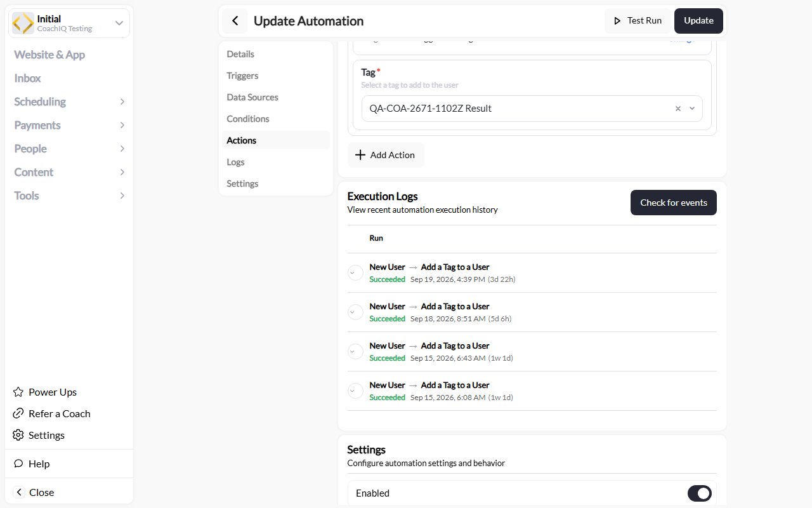Click the Run column header
The image size is (812, 508).
pyautogui.click(x=376, y=238)
